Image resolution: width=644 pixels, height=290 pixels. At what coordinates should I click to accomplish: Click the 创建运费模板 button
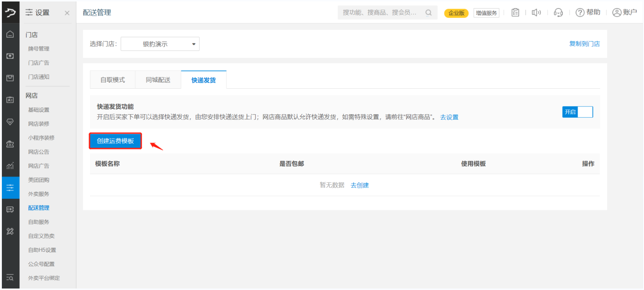115,141
